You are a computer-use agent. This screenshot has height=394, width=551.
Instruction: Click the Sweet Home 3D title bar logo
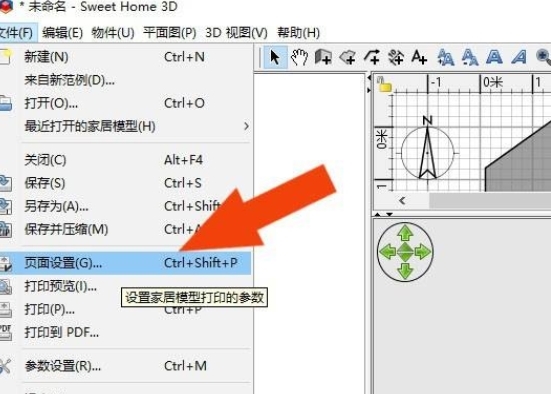(x=6, y=6)
